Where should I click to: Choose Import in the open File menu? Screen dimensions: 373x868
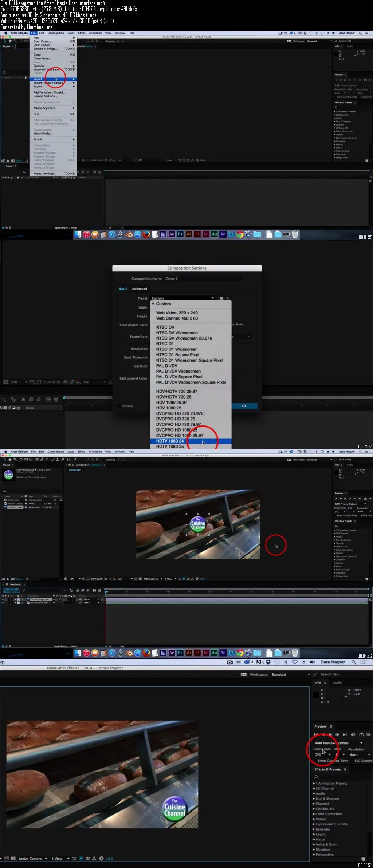pos(54,79)
